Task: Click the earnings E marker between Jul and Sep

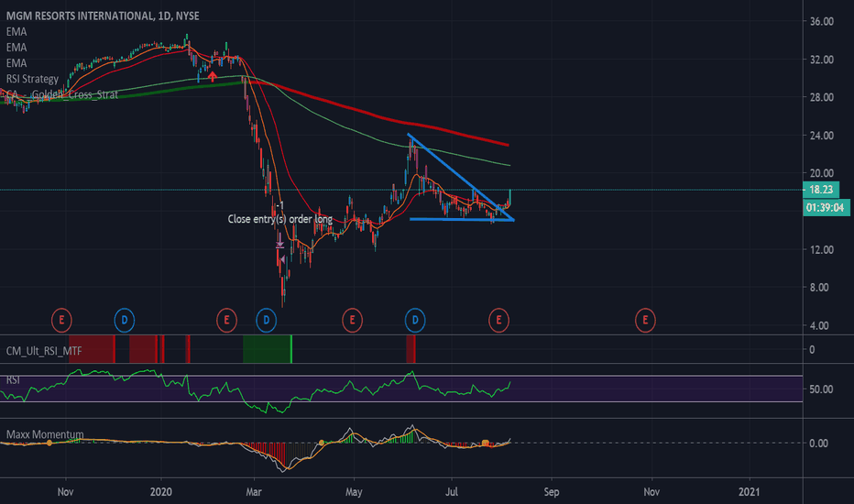Action: (498, 321)
